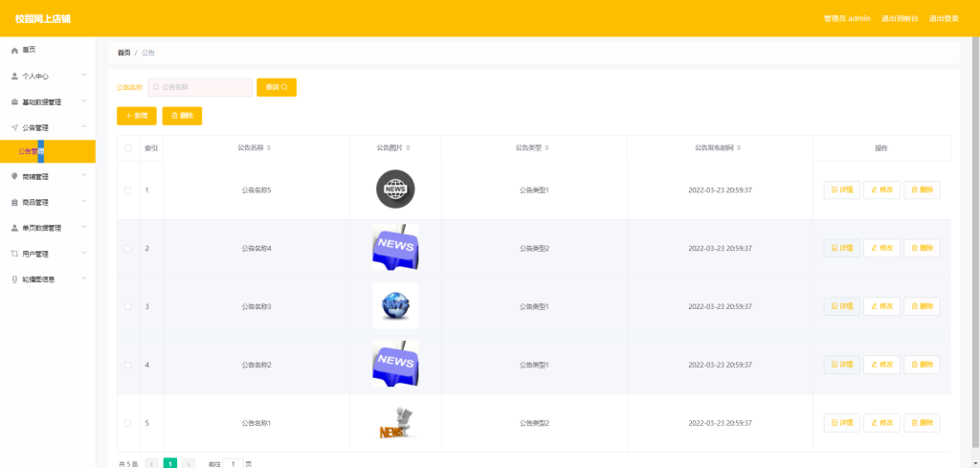Viewport: 980px width, 468px height.
Task: Click the briefcase icon beside 基础数据管理
Action: [14, 101]
